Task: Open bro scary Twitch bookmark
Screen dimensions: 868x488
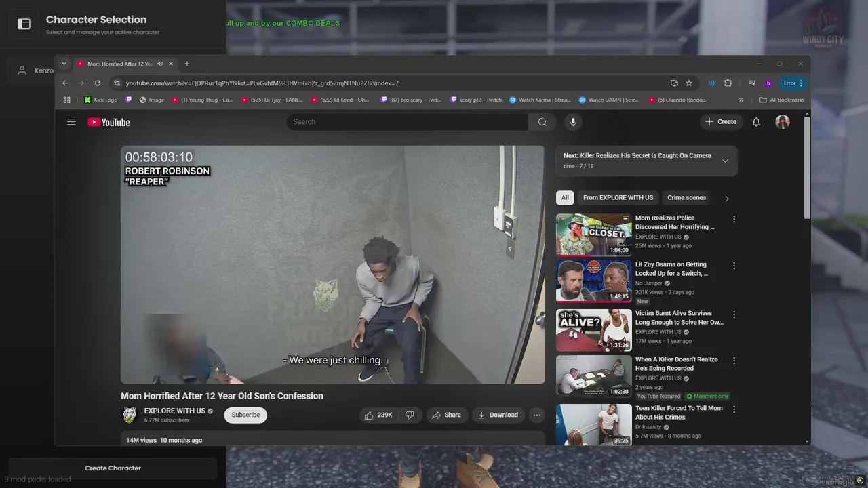Action: pyautogui.click(x=411, y=100)
